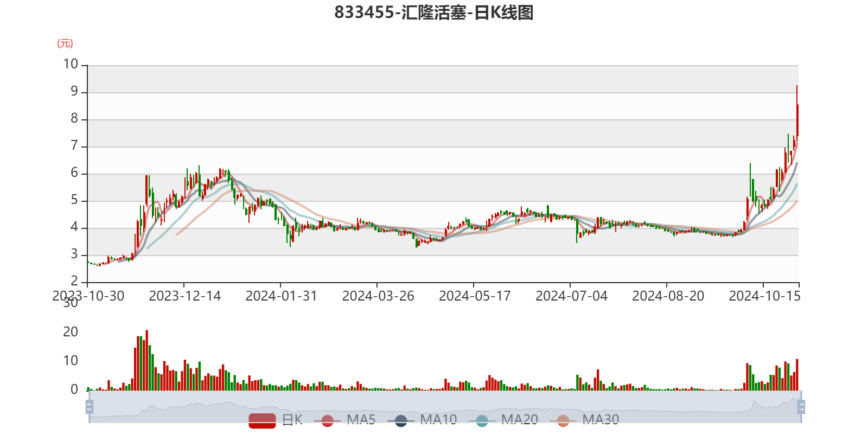Click the price axis label 3
The height and width of the screenshot is (434, 868).
[x=74, y=254]
